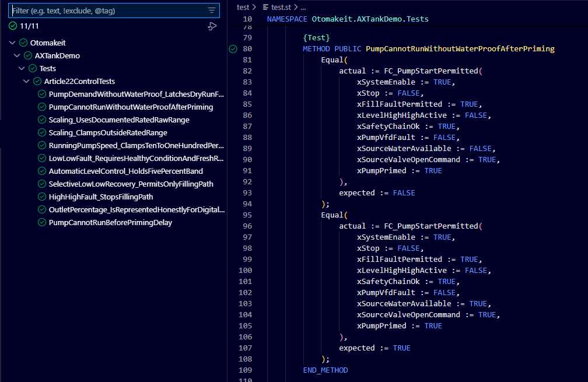588x382 pixels.
Task: Click pass icon of PumpDemandWithoutWaterProof test
Action: coord(42,94)
